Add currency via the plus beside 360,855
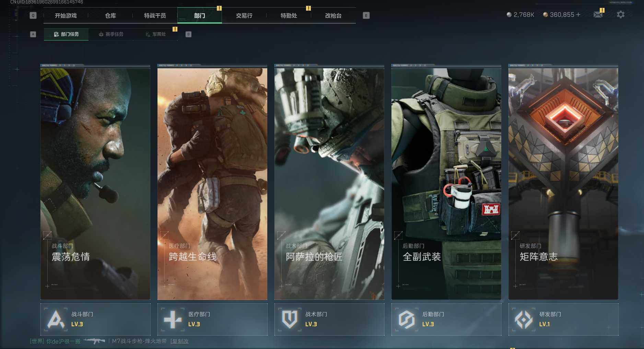The image size is (644, 349). 578,14
